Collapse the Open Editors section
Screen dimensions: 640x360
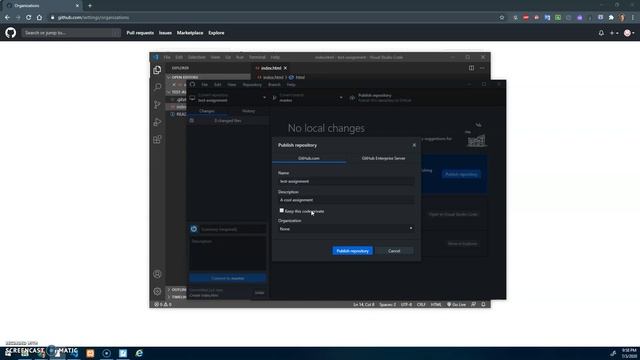pos(208,77)
